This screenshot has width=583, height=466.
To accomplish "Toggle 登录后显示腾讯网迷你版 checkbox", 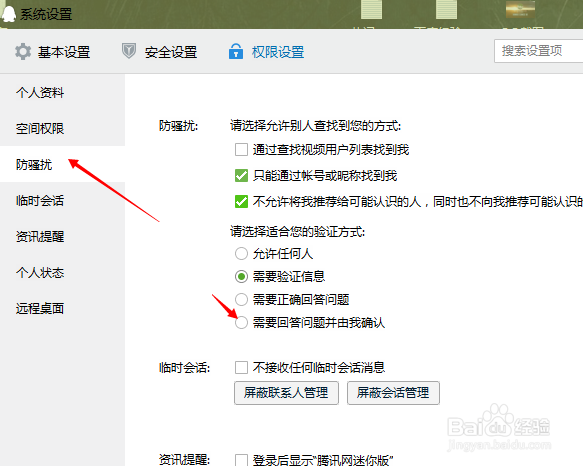I will (241, 460).
